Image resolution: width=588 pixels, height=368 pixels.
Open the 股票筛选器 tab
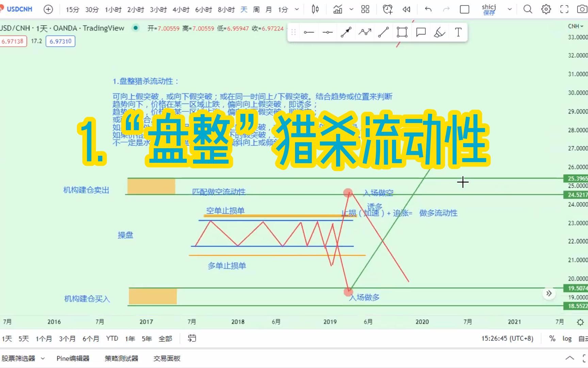pos(18,358)
